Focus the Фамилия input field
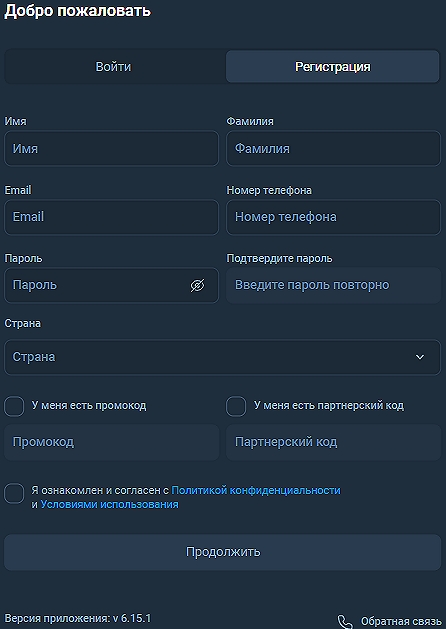The width and height of the screenshot is (446, 629). point(334,148)
